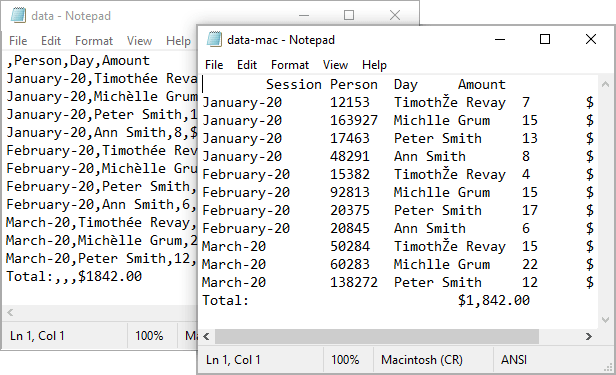616x375 pixels.
Task: Click session number 163927
Action: pos(354,121)
